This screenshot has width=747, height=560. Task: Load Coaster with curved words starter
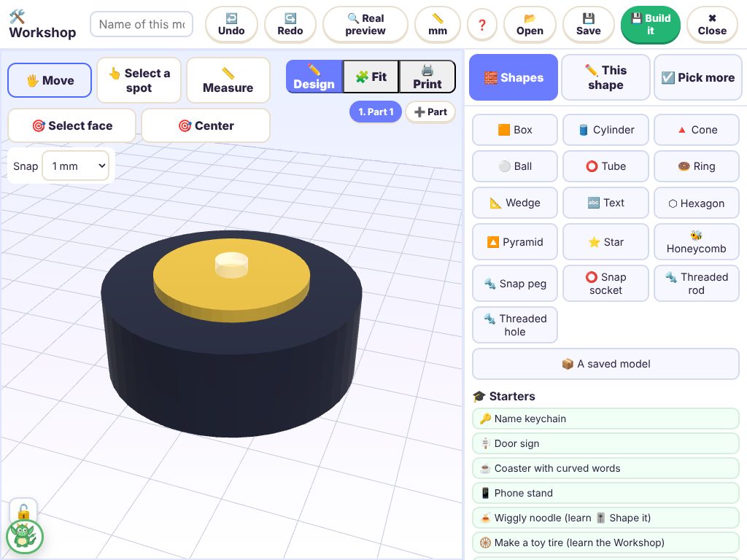pos(605,468)
